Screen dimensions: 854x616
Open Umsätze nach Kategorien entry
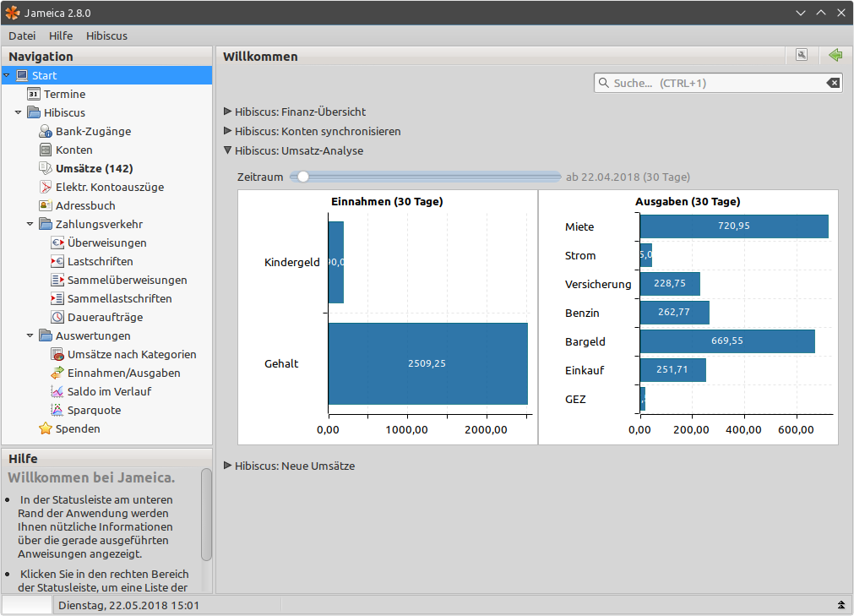[x=132, y=354]
